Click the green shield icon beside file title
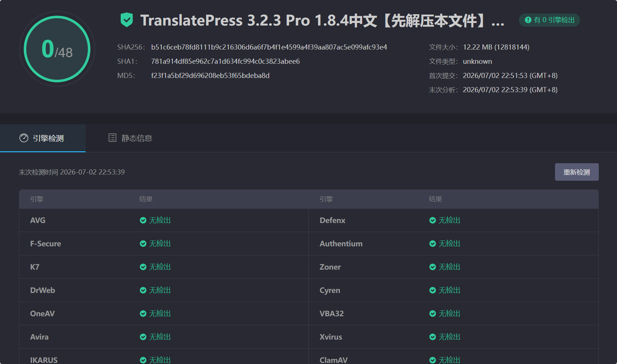This screenshot has height=364, width=617. tap(127, 20)
